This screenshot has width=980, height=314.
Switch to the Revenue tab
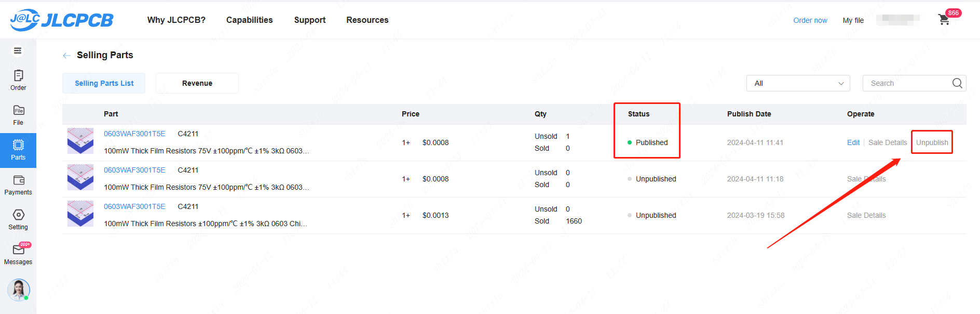click(x=197, y=83)
